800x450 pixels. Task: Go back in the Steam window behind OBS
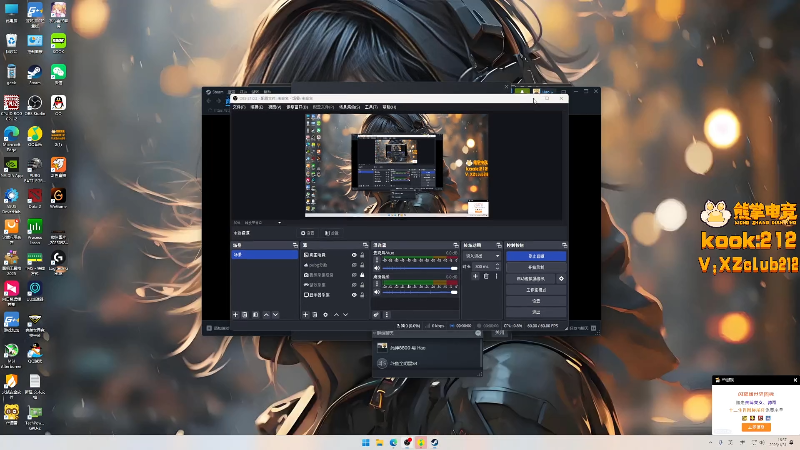(209, 101)
